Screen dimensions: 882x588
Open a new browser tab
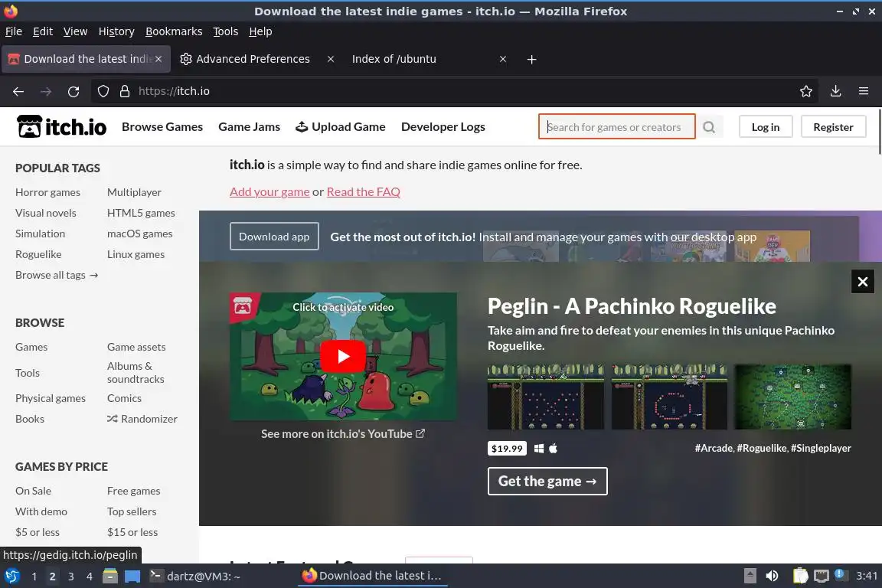pyautogui.click(x=531, y=59)
